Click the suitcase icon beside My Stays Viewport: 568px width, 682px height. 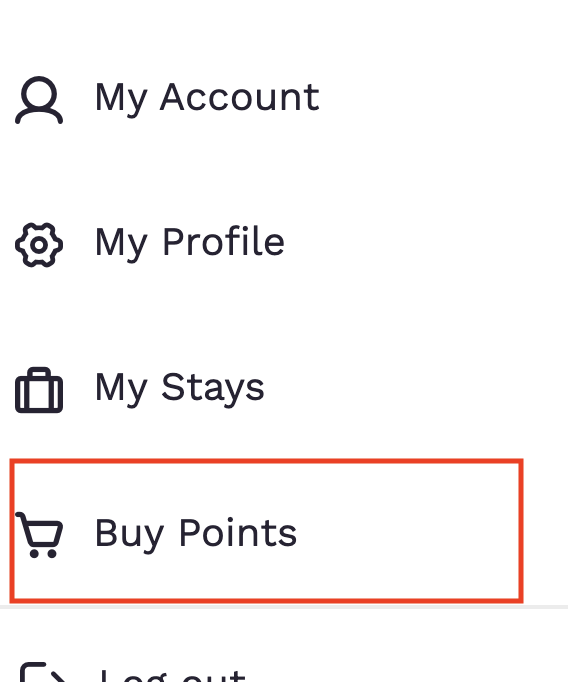tap(39, 390)
